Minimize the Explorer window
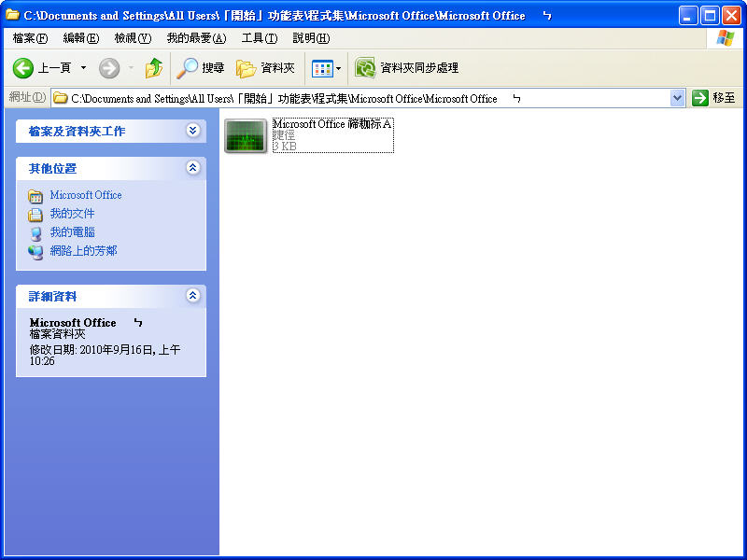The width and height of the screenshot is (747, 560). click(x=687, y=16)
